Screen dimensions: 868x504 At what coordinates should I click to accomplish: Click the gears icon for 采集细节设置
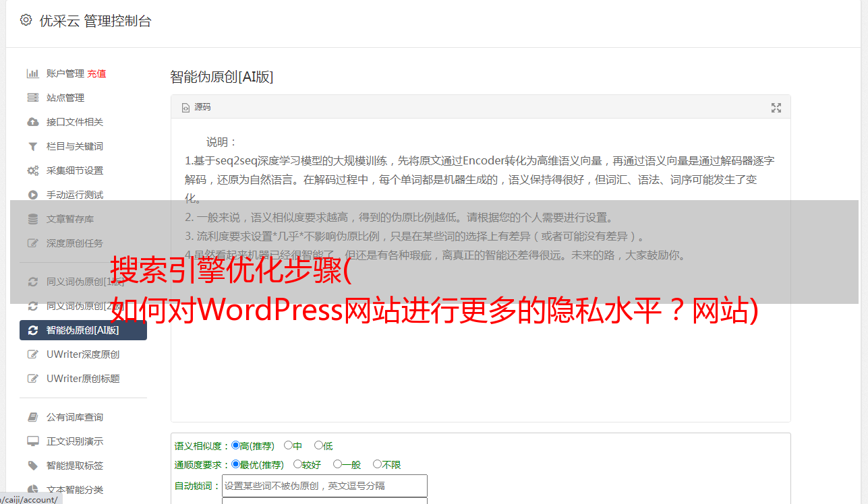(32, 170)
